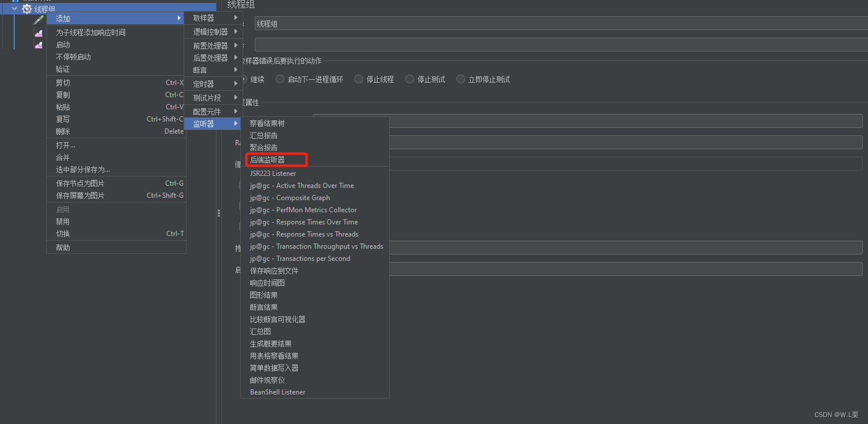Add the 响应时间图 listener
Image resolution: width=868 pixels, height=424 pixels.
point(315,283)
